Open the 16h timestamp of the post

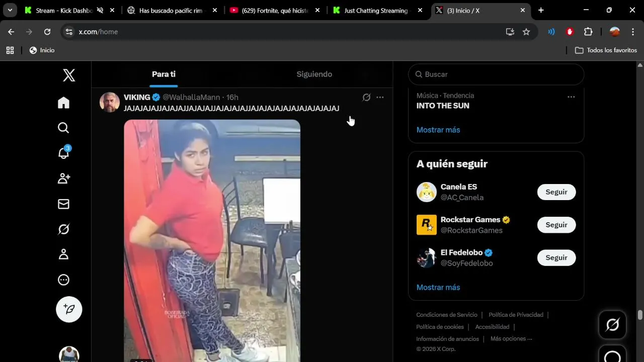pyautogui.click(x=232, y=97)
